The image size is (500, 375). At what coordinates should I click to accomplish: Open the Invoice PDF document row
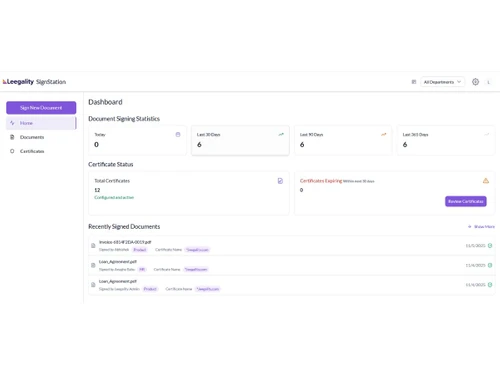click(292, 246)
